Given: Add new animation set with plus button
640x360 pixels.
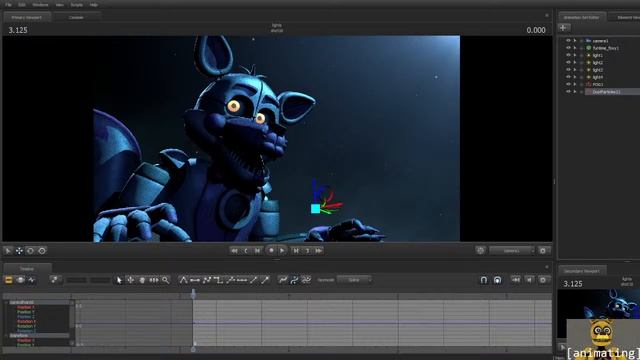Looking at the screenshot, I should click(563, 28).
